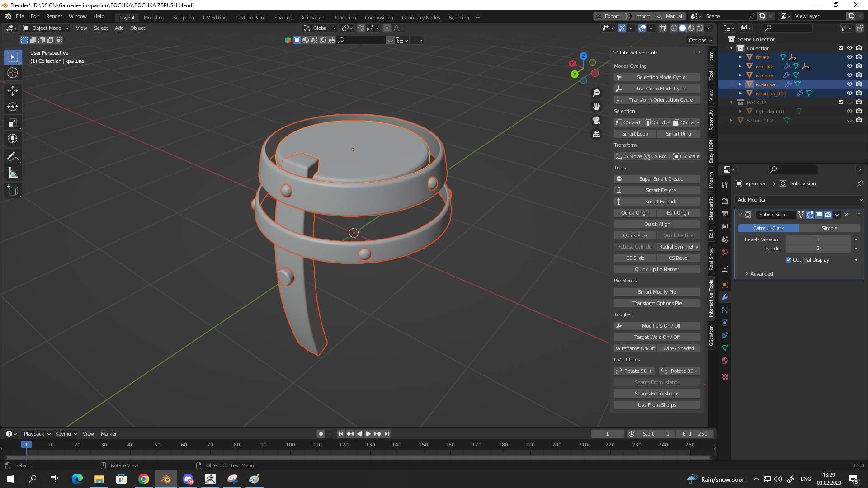
Task: Toggle X-ray view icon
Action: (662, 28)
